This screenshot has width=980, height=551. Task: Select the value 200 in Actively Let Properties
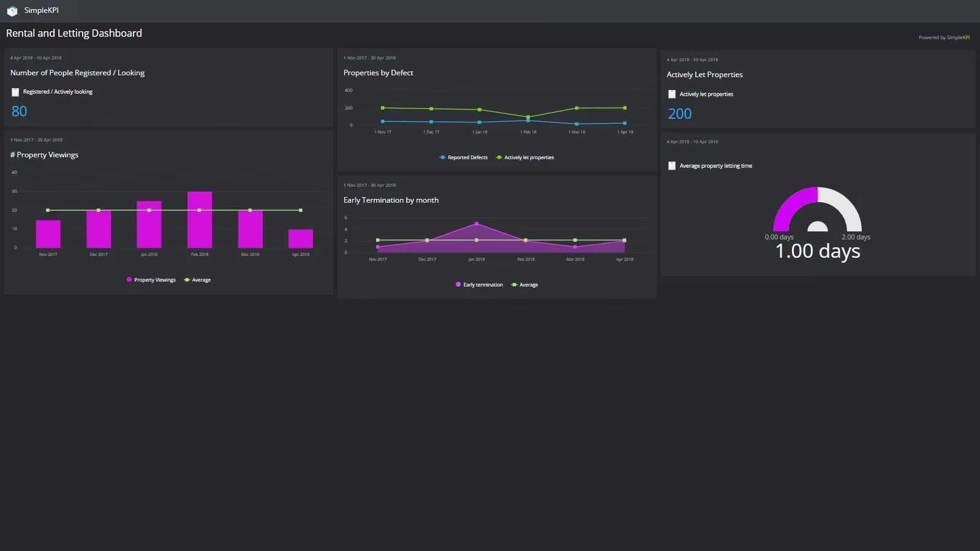point(680,114)
